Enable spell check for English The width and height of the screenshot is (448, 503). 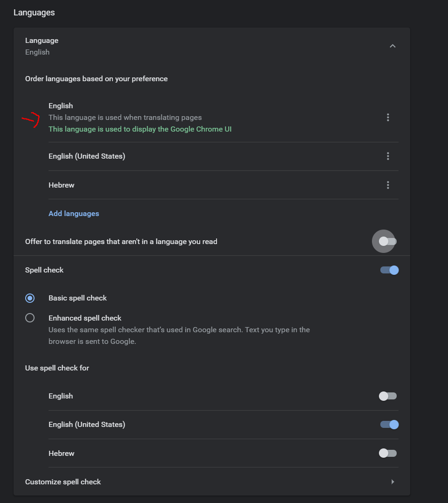tap(388, 396)
